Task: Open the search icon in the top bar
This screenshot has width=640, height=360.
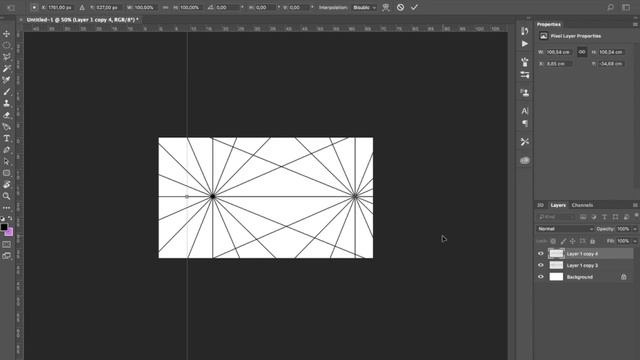Action: tap(611, 7)
